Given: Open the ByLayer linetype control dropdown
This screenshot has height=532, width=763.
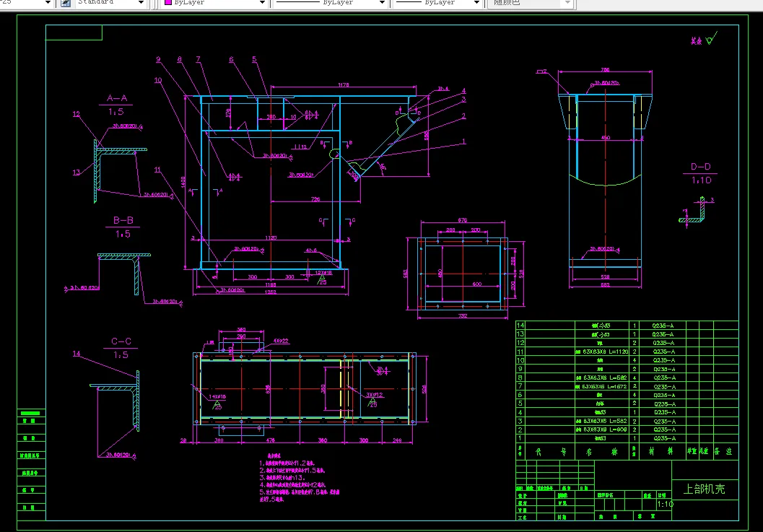Looking at the screenshot, I should tap(382, 3).
